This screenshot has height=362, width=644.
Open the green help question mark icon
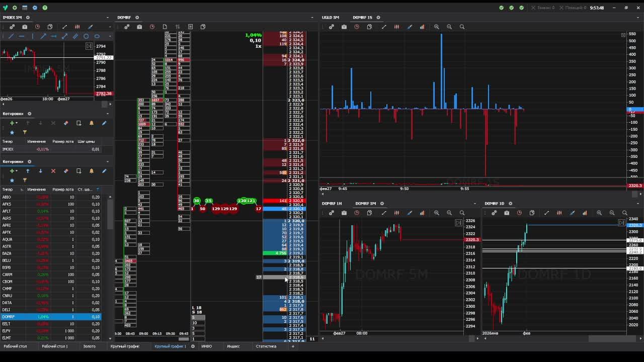pyautogui.click(x=45, y=8)
